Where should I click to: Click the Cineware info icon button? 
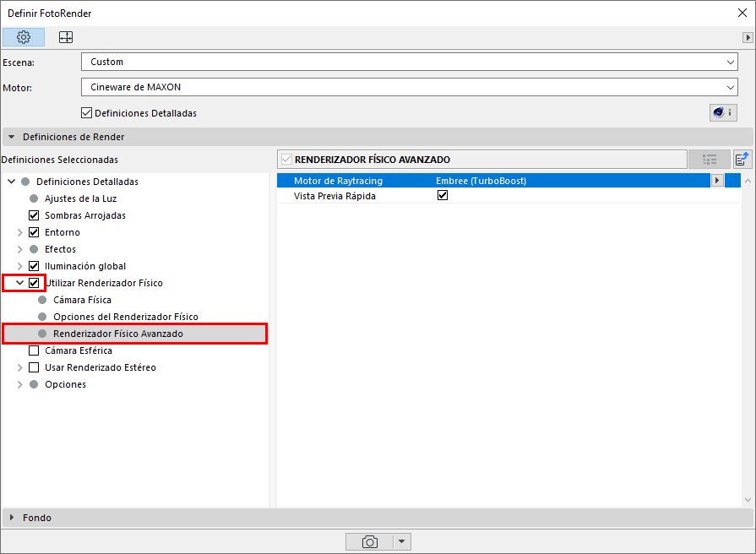(723, 112)
